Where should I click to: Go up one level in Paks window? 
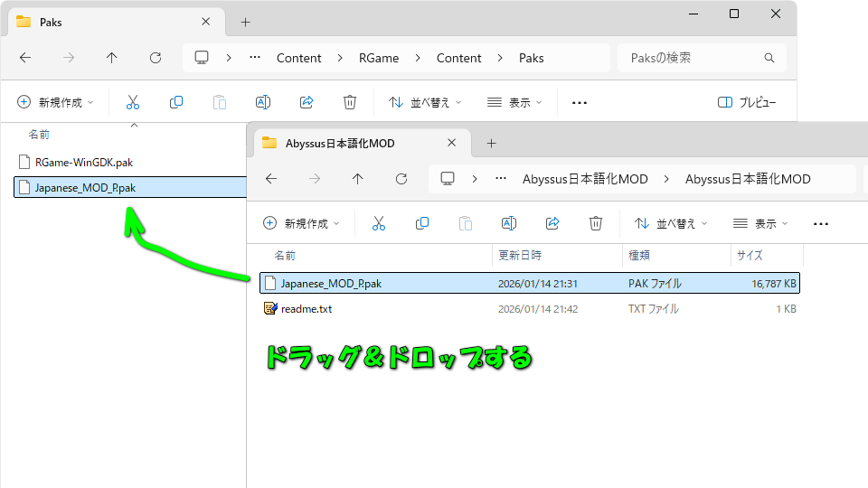(x=112, y=58)
